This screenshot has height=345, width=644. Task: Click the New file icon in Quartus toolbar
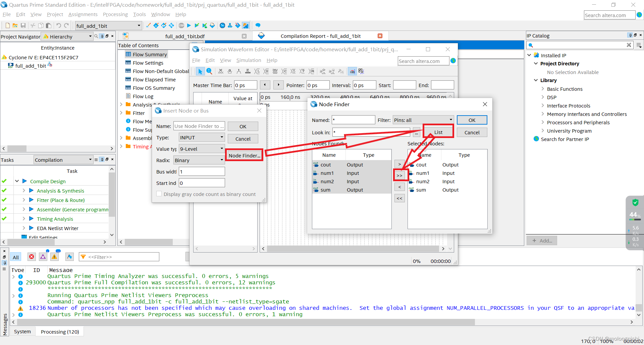click(7, 25)
